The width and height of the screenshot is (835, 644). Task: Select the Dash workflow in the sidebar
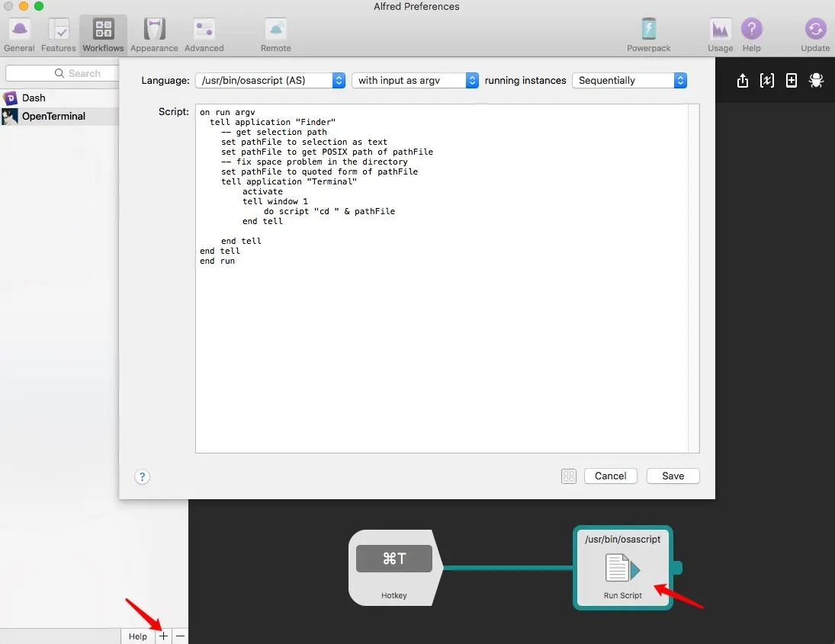[59, 98]
